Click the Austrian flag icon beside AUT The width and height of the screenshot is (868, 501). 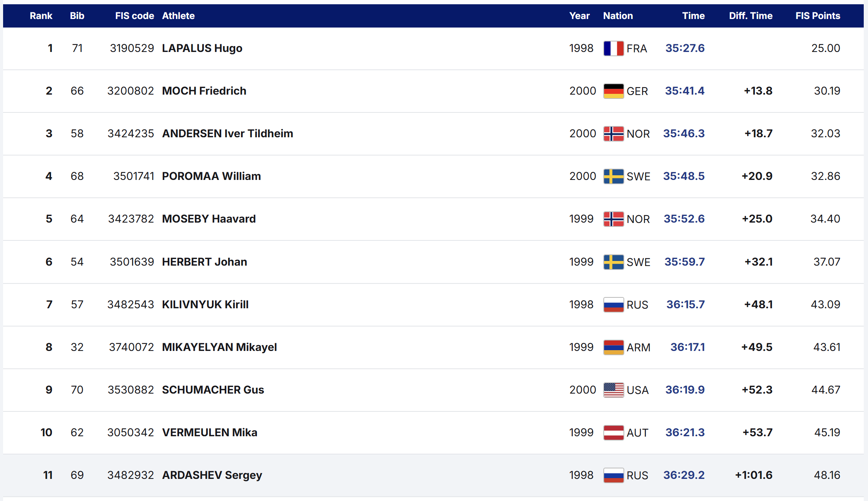(x=613, y=433)
